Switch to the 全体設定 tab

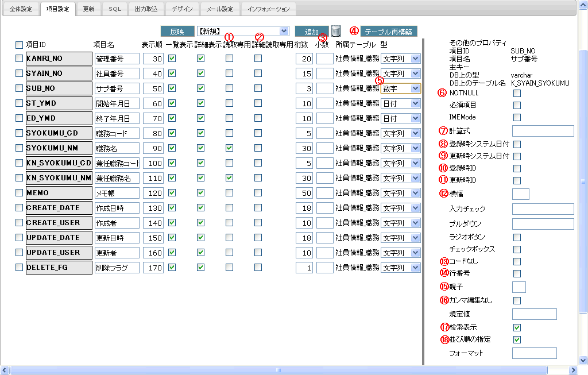(24, 9)
